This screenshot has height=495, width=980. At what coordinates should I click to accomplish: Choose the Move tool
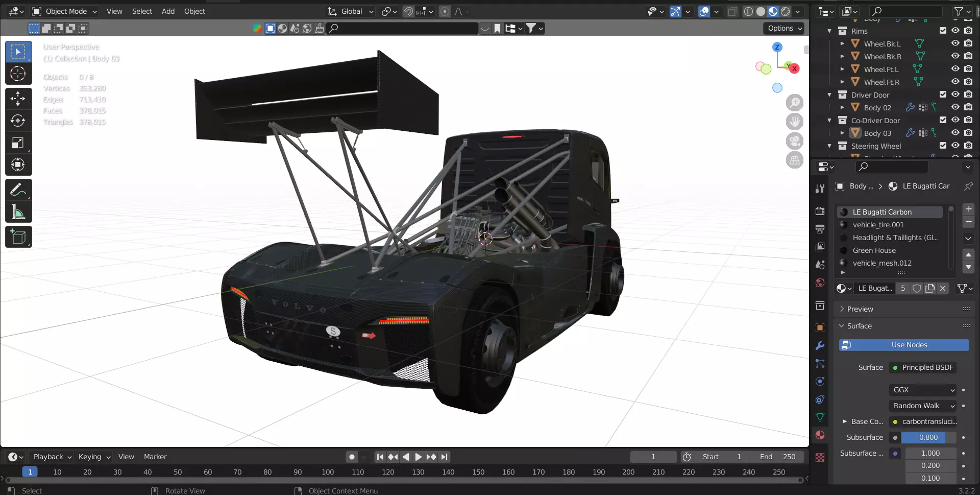pyautogui.click(x=18, y=98)
